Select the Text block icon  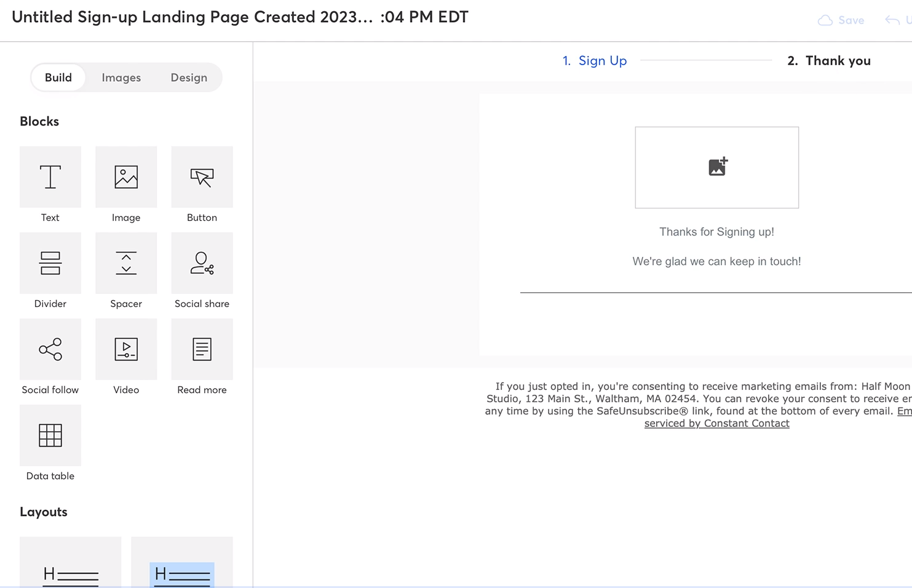[x=50, y=177]
